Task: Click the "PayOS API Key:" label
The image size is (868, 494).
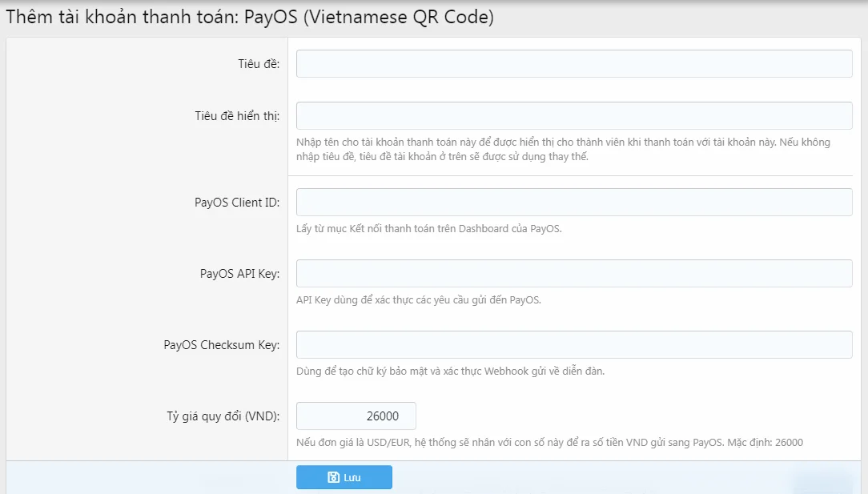Action: coord(239,274)
